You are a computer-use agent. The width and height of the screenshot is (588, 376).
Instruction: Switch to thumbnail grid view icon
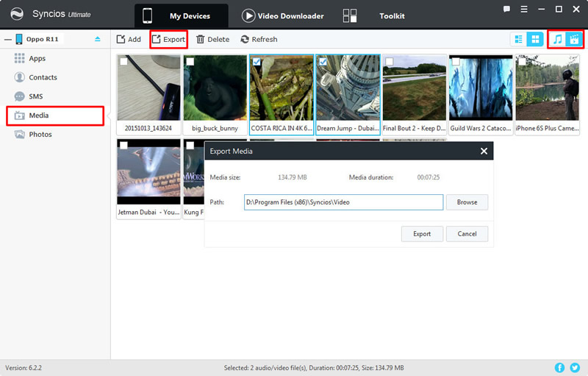click(x=536, y=39)
